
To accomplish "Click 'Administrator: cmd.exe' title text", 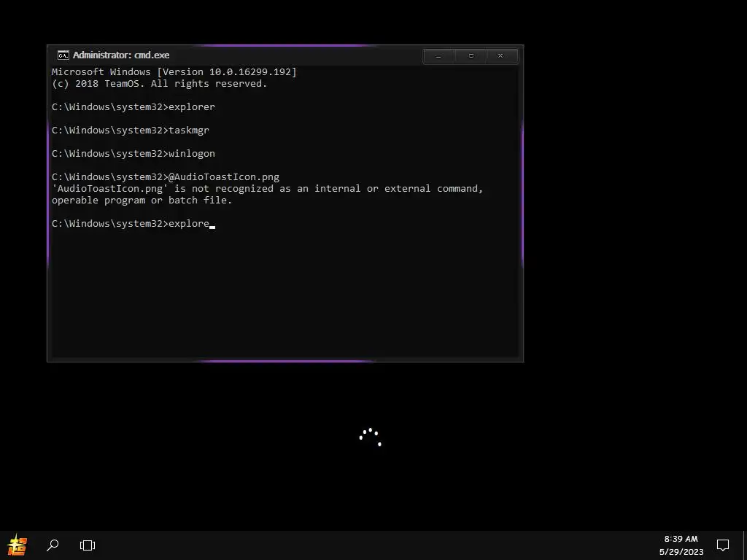I will (x=121, y=55).
